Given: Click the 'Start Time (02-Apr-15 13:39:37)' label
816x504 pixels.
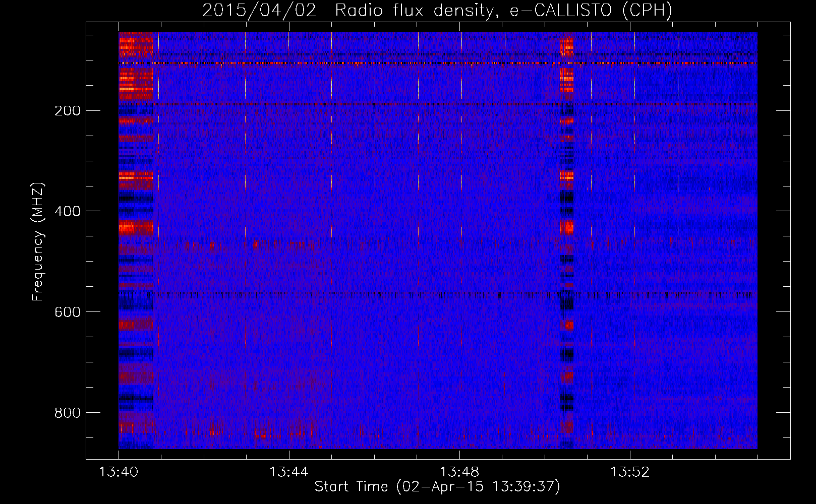Looking at the screenshot, I should (x=437, y=487).
